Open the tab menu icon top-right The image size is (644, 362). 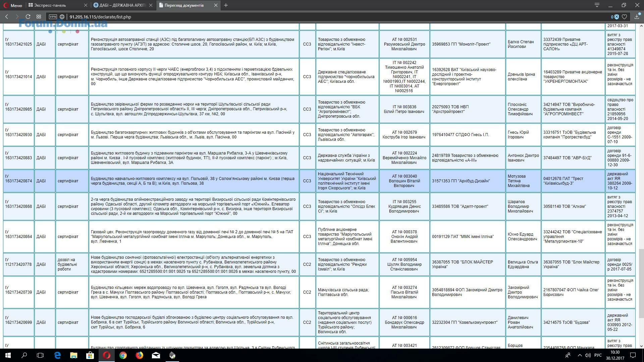(x=597, y=5)
